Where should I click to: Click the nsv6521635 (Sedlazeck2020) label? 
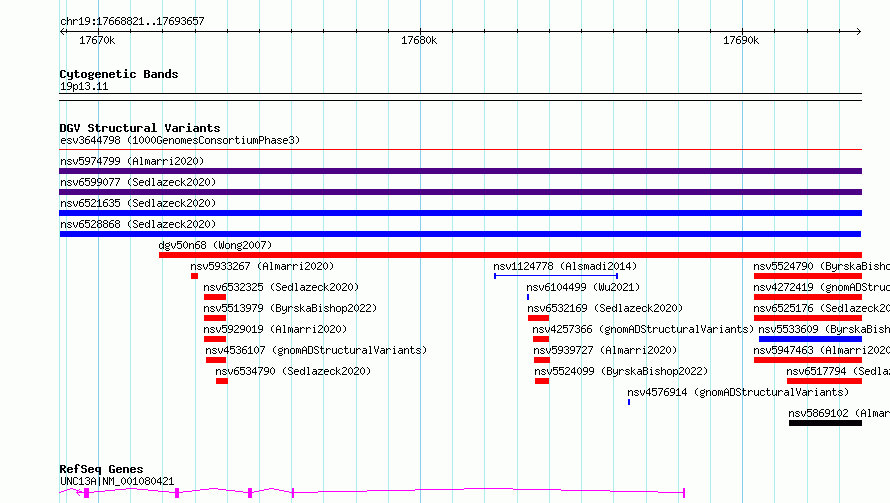click(x=138, y=203)
